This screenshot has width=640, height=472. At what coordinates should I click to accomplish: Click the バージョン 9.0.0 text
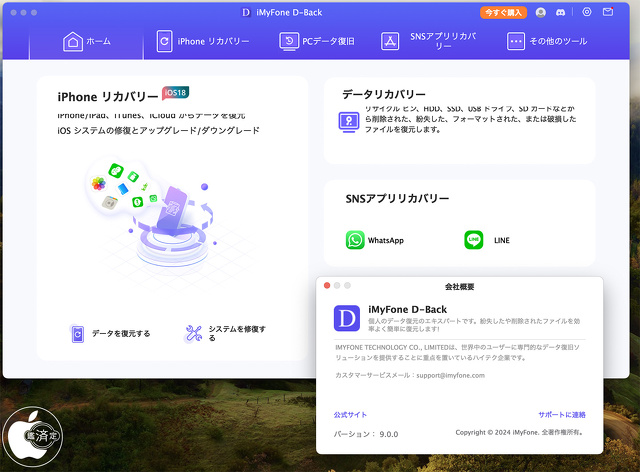coord(366,434)
